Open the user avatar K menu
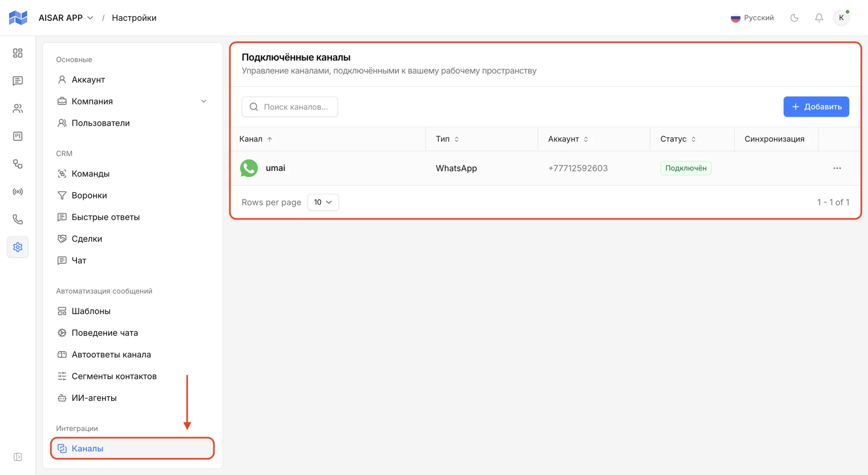Image resolution: width=868 pixels, height=475 pixels. pyautogui.click(x=841, y=18)
